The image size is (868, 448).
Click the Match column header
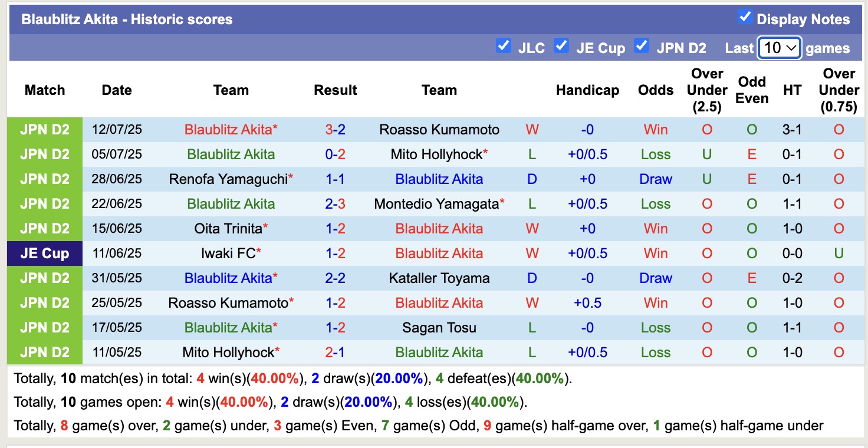45,90
